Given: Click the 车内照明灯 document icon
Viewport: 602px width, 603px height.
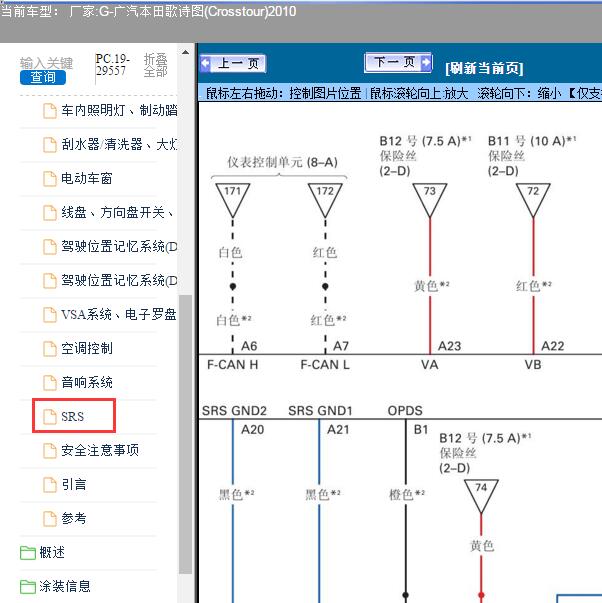Looking at the screenshot, I should coord(50,111).
